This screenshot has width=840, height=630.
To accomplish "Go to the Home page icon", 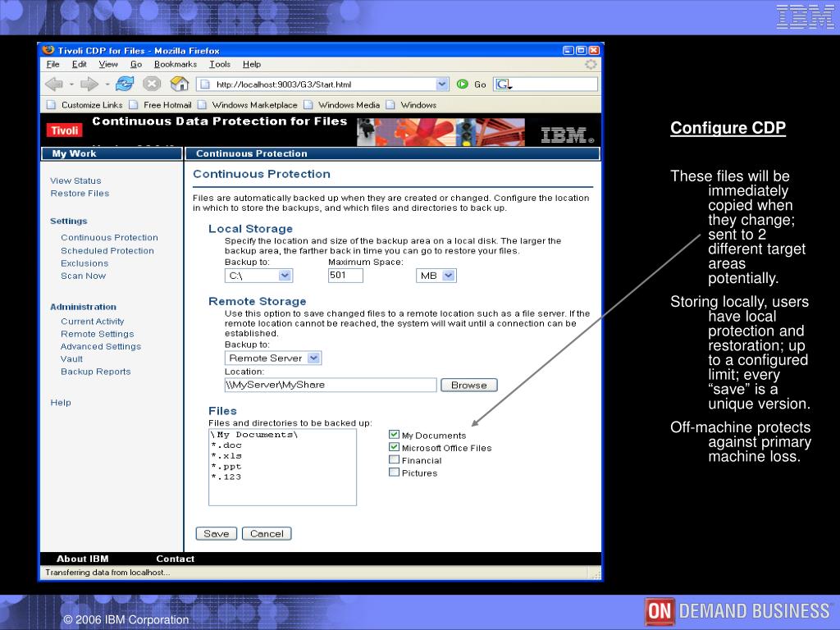I will 180,84.
